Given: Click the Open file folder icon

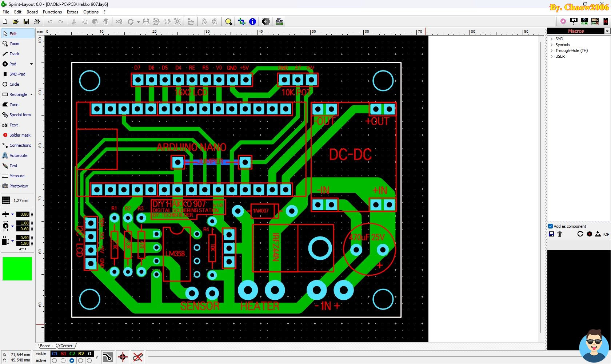Looking at the screenshot, I should (x=16, y=21).
